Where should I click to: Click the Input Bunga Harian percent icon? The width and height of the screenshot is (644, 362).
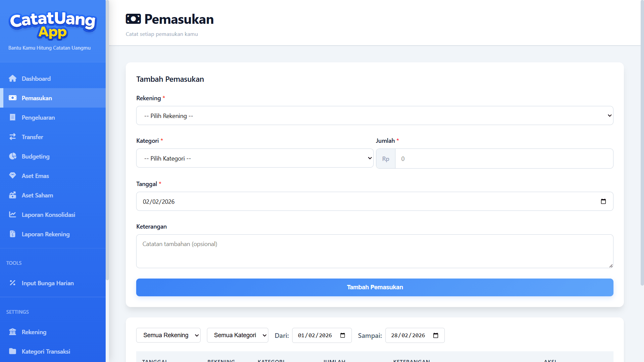pos(13,283)
